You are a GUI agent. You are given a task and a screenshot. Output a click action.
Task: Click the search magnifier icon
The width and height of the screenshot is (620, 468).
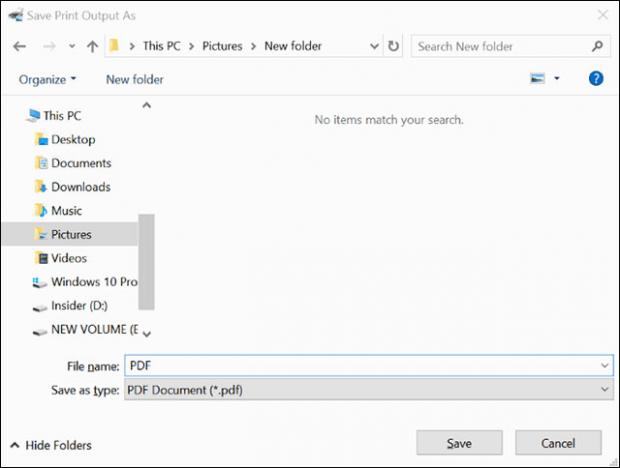click(597, 46)
